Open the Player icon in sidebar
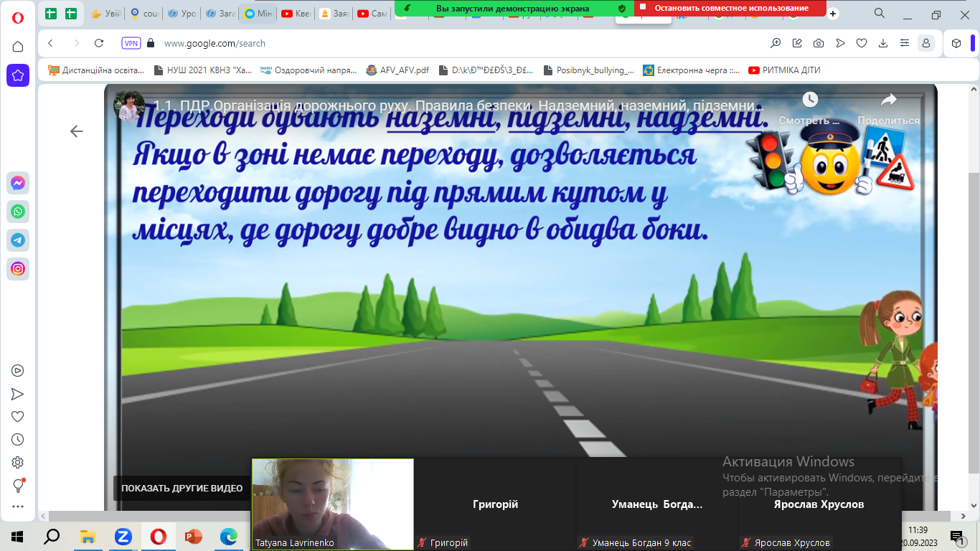 pos(18,371)
